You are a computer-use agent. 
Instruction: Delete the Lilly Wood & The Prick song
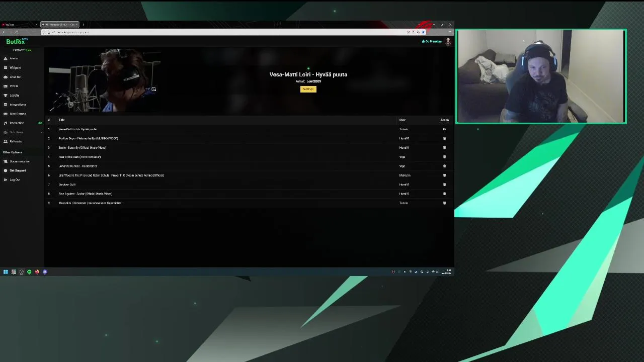point(444,175)
